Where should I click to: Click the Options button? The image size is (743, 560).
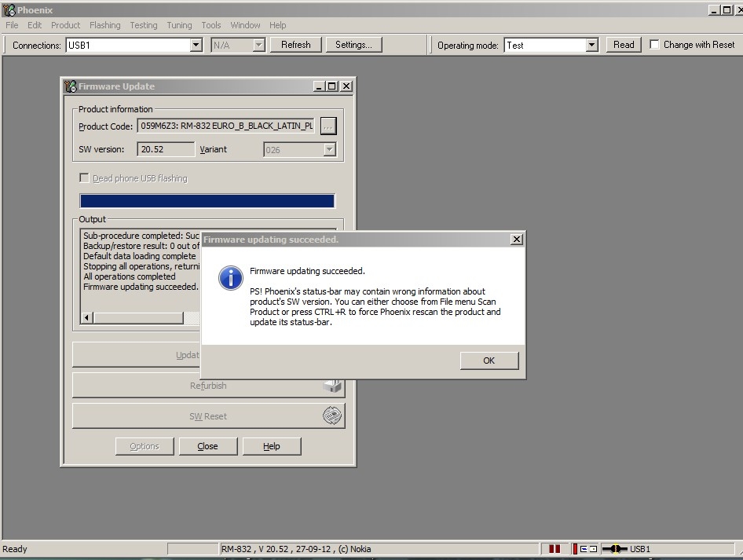pyautogui.click(x=145, y=446)
